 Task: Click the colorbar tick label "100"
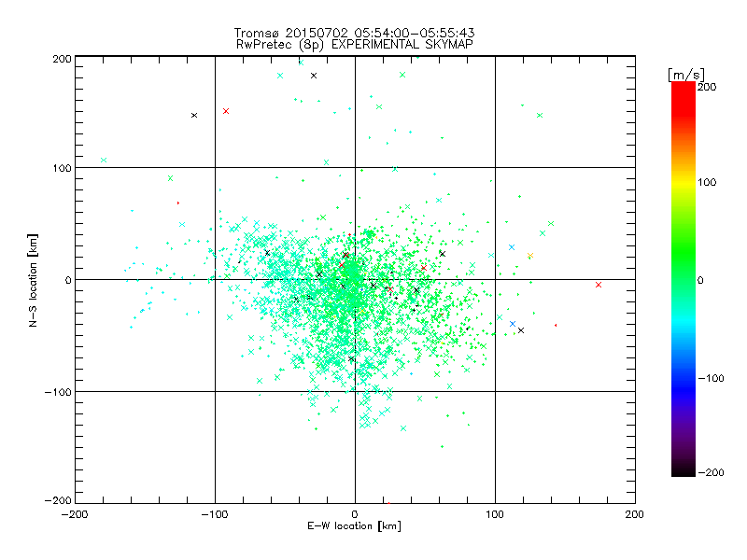coord(707,182)
